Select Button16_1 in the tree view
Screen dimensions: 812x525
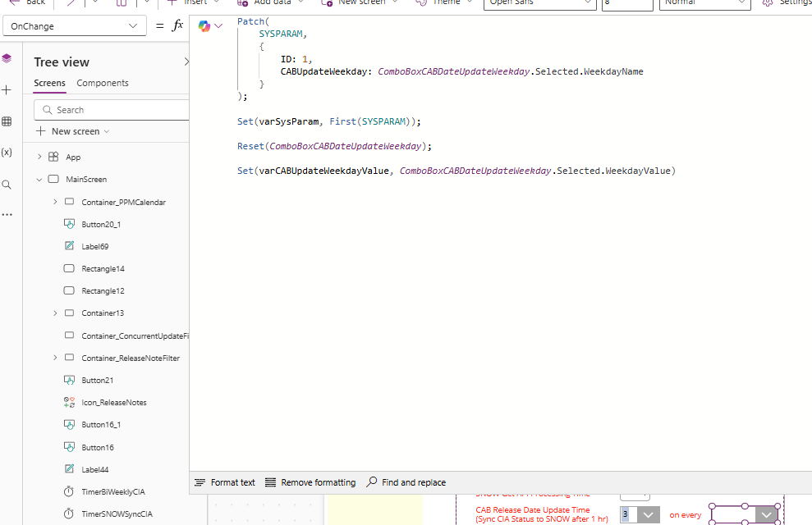[101, 425]
